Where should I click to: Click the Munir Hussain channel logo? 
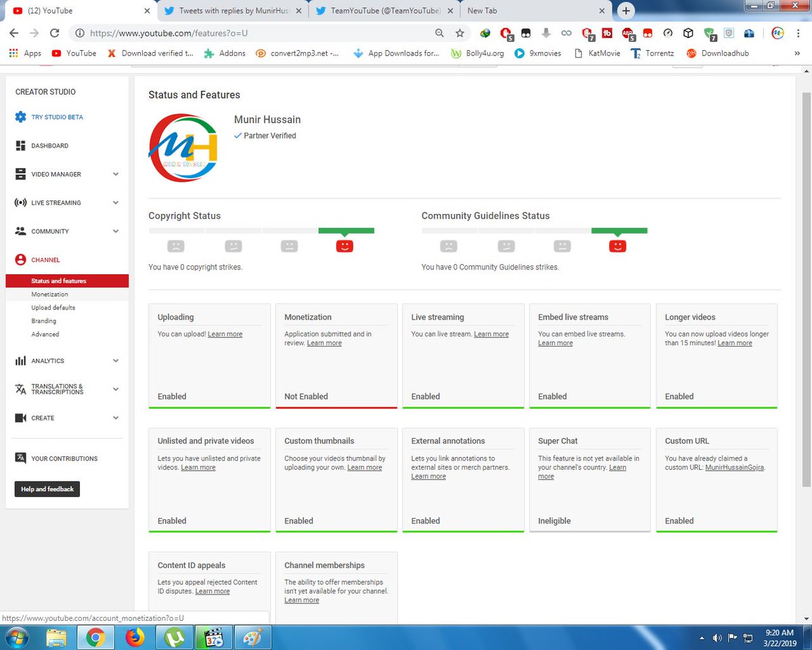183,148
